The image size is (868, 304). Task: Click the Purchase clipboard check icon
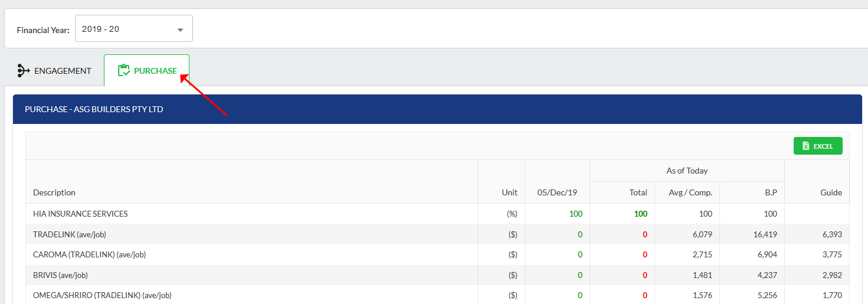(124, 71)
